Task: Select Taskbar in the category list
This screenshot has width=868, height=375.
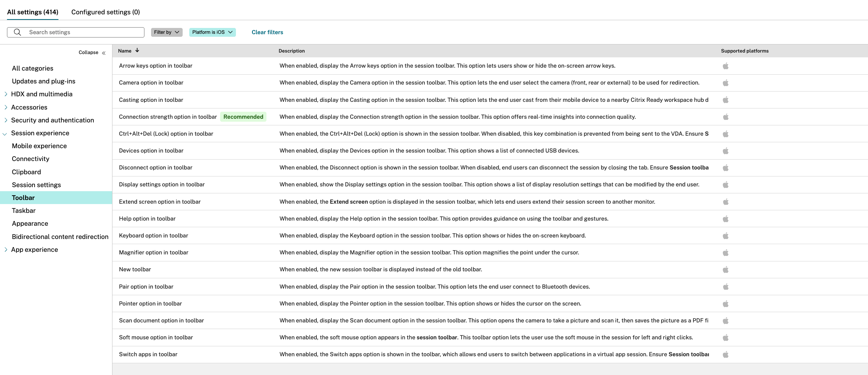Action: coord(24,211)
